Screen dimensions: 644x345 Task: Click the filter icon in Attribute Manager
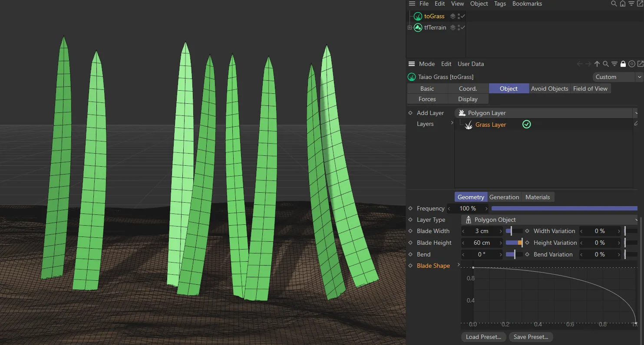pos(614,64)
